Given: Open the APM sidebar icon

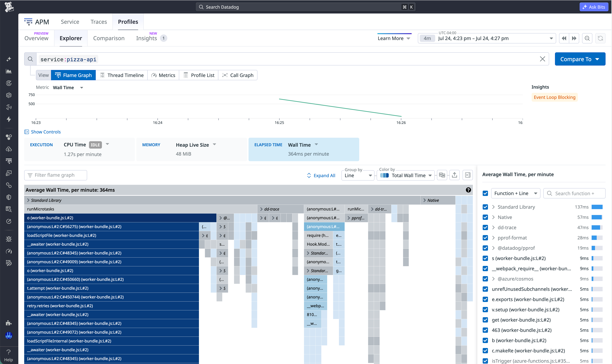Looking at the screenshot, I should click(x=9, y=161).
